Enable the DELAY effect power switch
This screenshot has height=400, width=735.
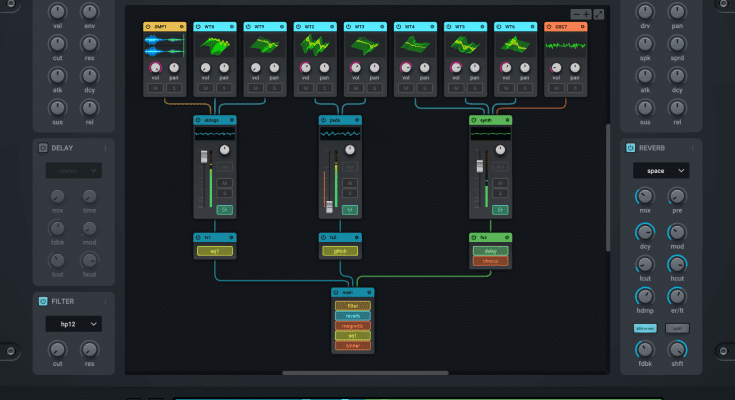[x=43, y=148]
